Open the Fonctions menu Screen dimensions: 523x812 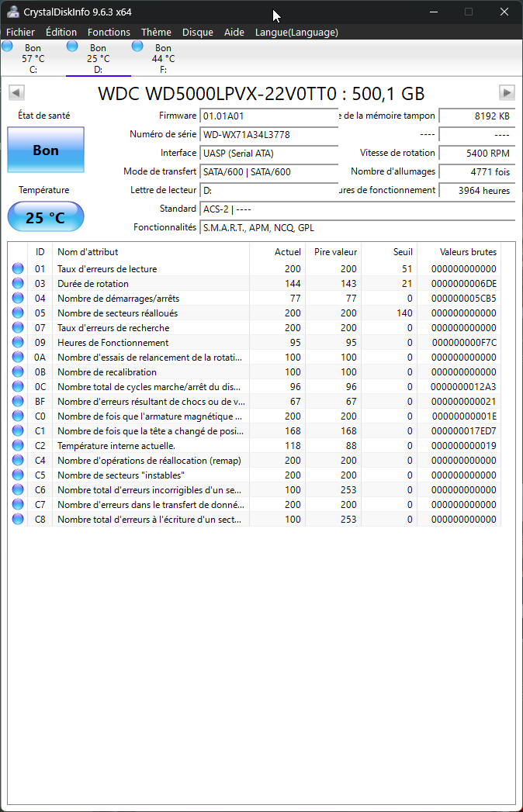click(x=109, y=32)
